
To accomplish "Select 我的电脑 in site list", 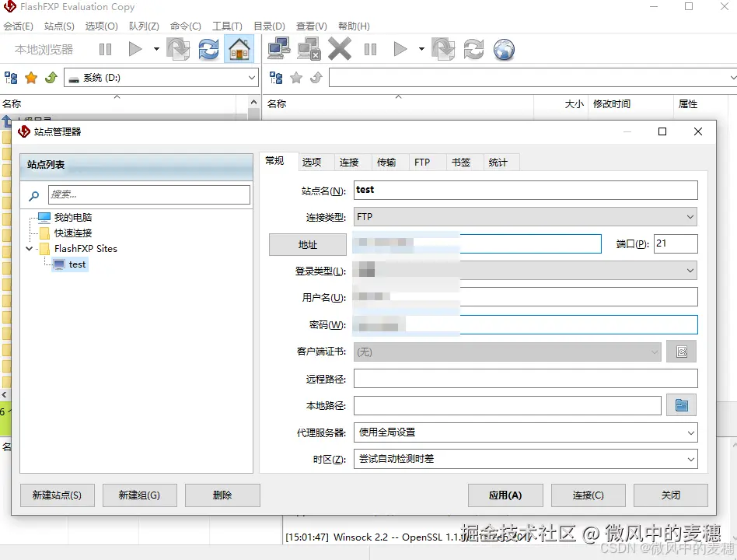I will [73, 217].
